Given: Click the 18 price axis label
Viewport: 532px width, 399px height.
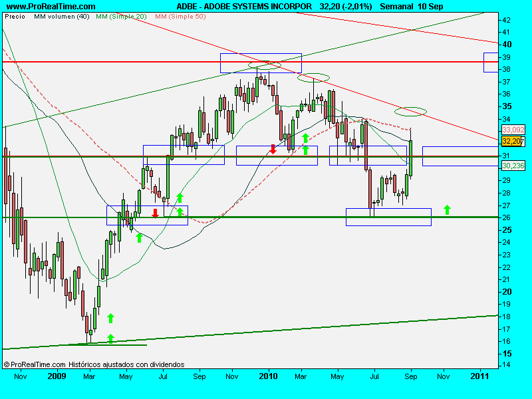Looking at the screenshot, I should coord(506,317).
